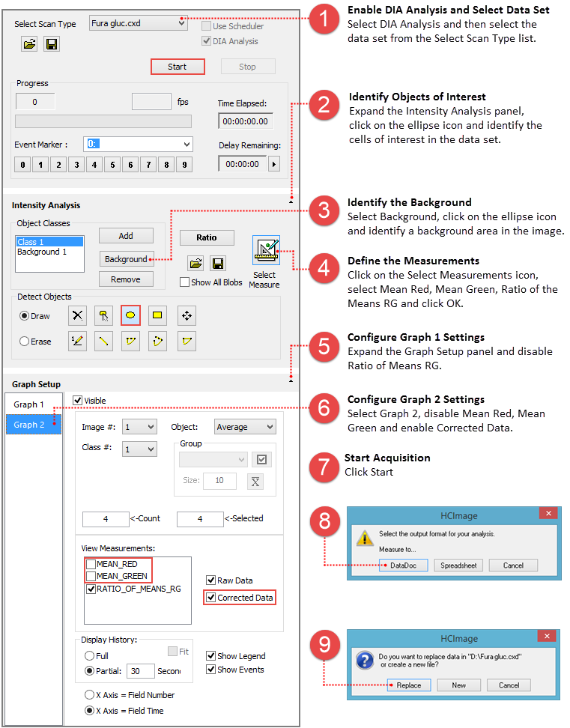The image size is (570, 728).
Task: Select the yellow line drawing tool
Action: click(104, 342)
